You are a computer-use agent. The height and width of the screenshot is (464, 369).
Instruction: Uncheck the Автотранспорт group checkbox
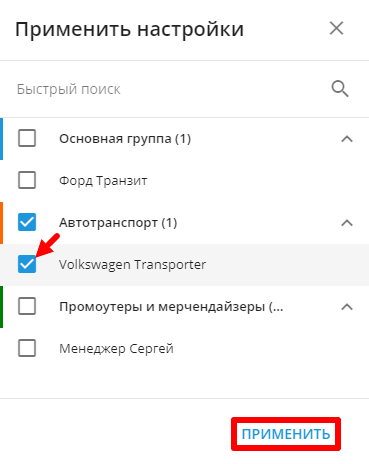coord(27,222)
